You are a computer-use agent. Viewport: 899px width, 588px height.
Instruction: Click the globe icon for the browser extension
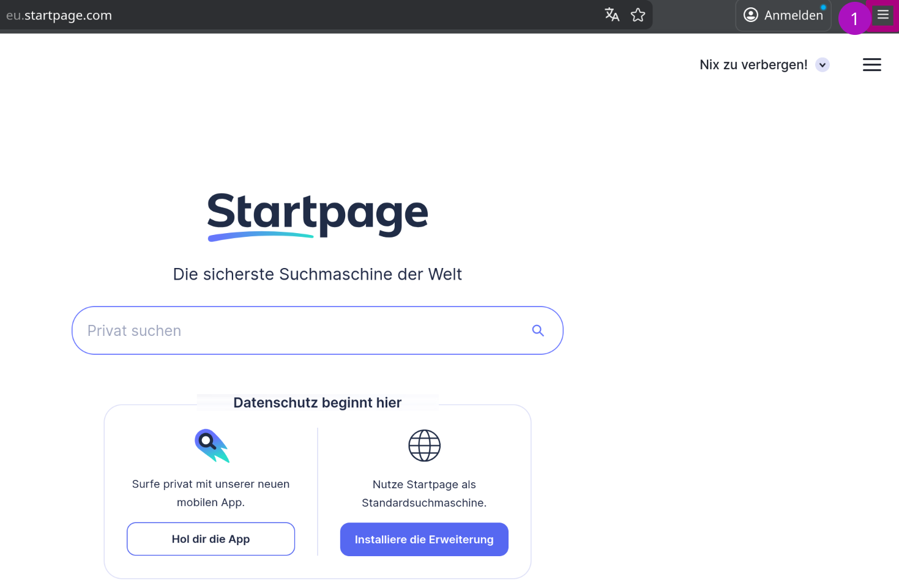424,445
